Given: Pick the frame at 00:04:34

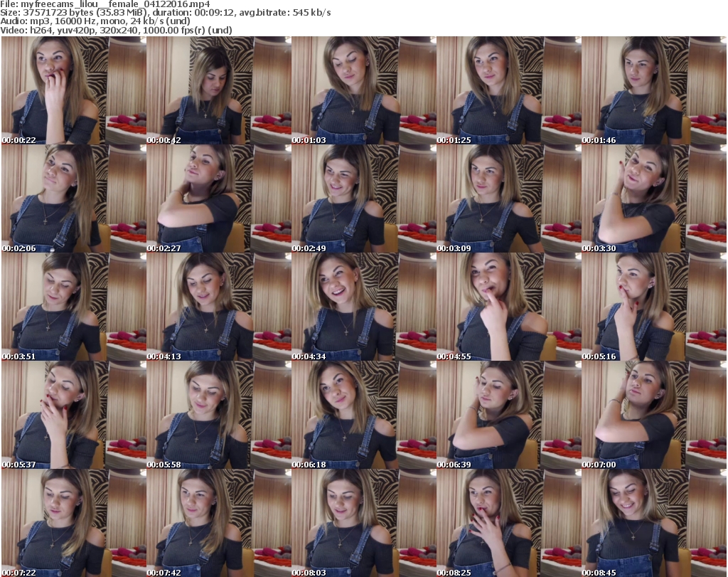Looking at the screenshot, I should (363, 307).
